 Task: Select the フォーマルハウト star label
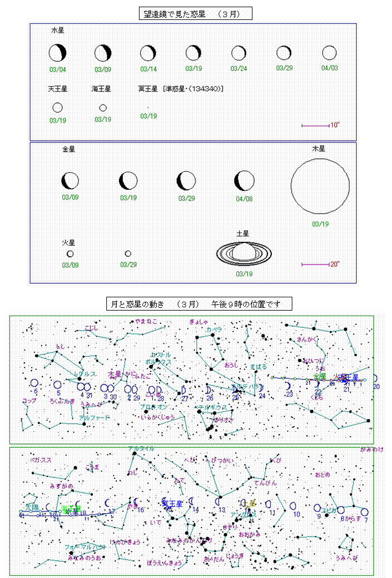[x=85, y=548]
